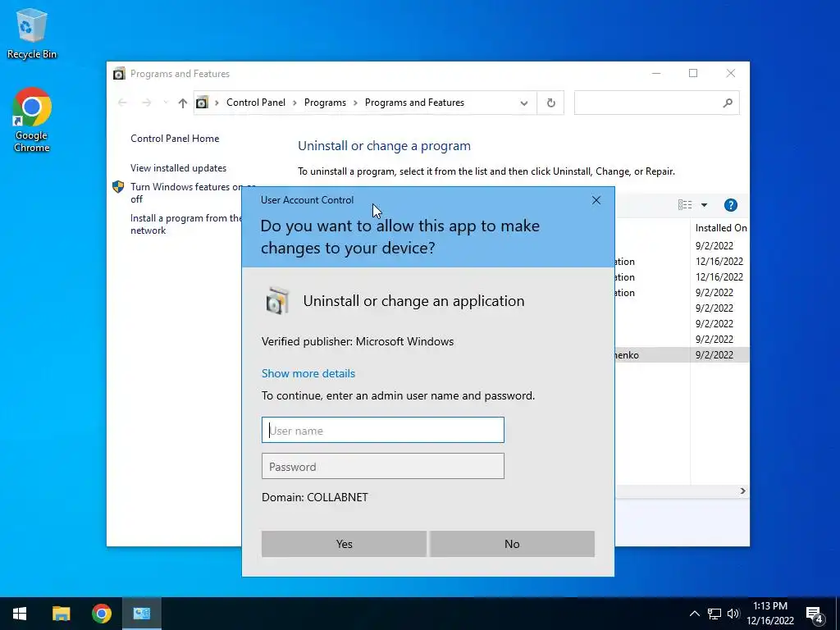Open the view options dropdown arrow
840x630 pixels.
point(704,205)
